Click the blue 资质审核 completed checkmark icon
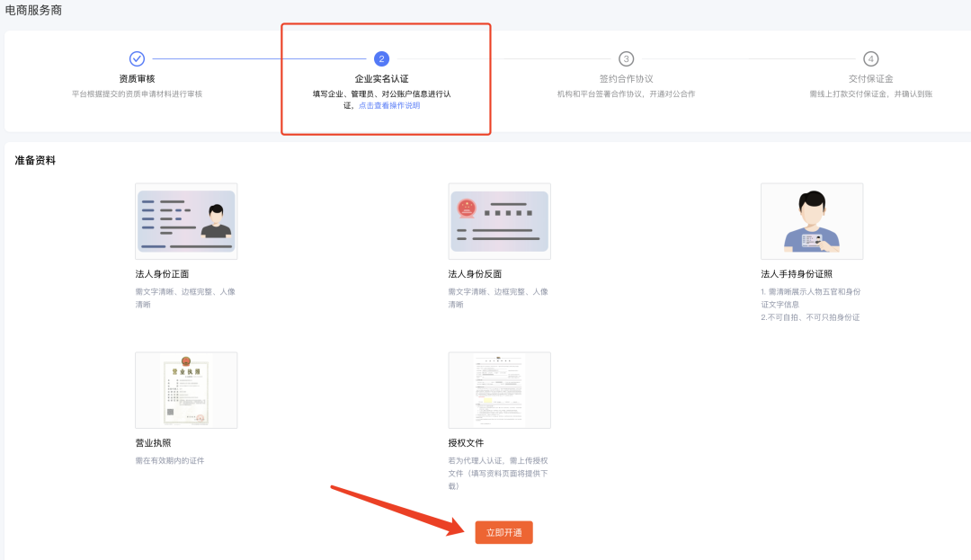Viewport: 971px width, 560px height. (x=137, y=58)
